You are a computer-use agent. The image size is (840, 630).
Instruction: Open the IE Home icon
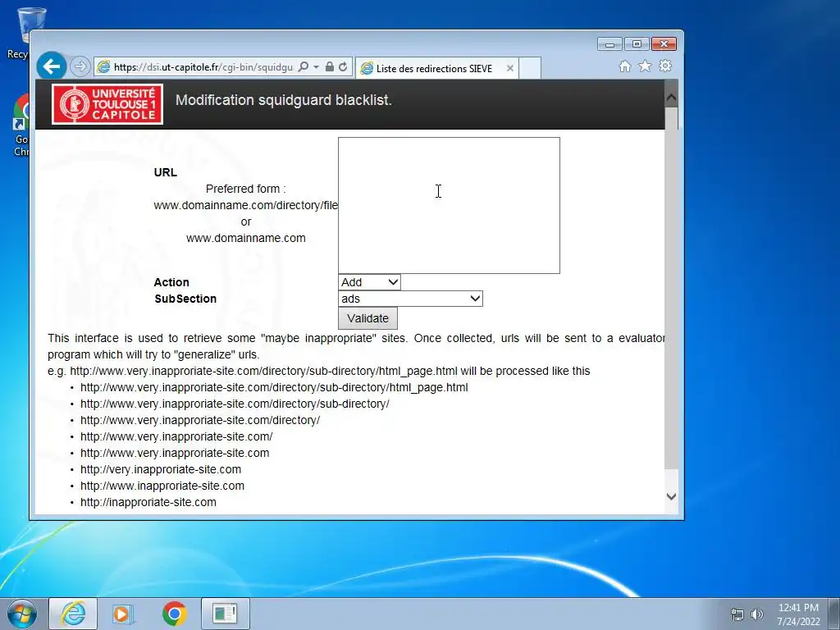coord(624,66)
